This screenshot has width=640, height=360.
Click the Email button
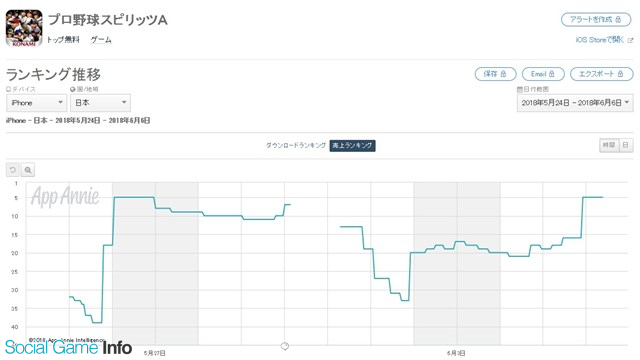tap(543, 74)
